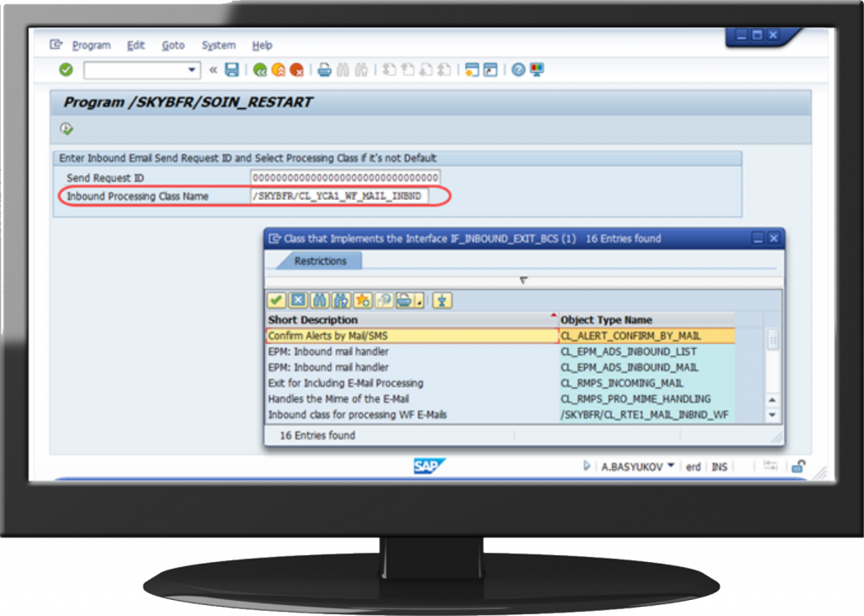Select the 'Confirm Alerts by Mail/SMS' row
864x616 pixels.
tap(412, 336)
